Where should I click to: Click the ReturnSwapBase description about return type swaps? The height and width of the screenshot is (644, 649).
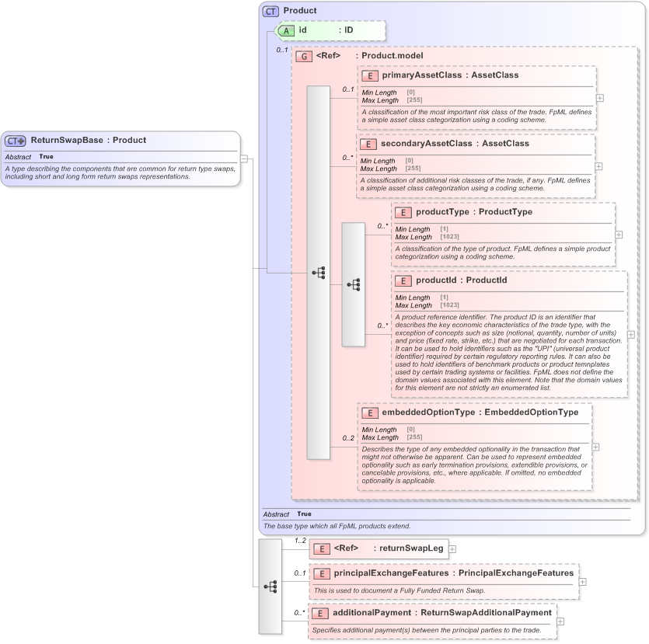[120, 173]
